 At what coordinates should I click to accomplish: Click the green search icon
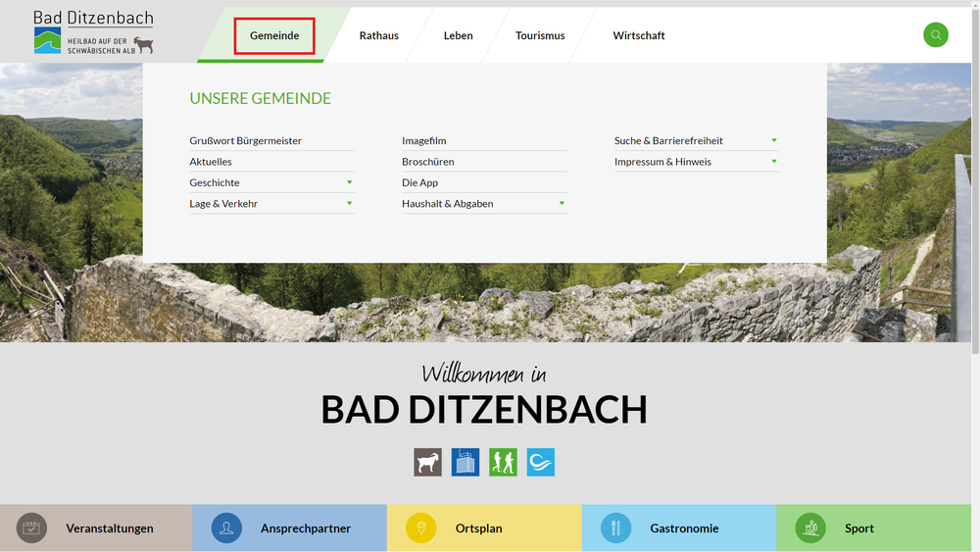(x=936, y=35)
